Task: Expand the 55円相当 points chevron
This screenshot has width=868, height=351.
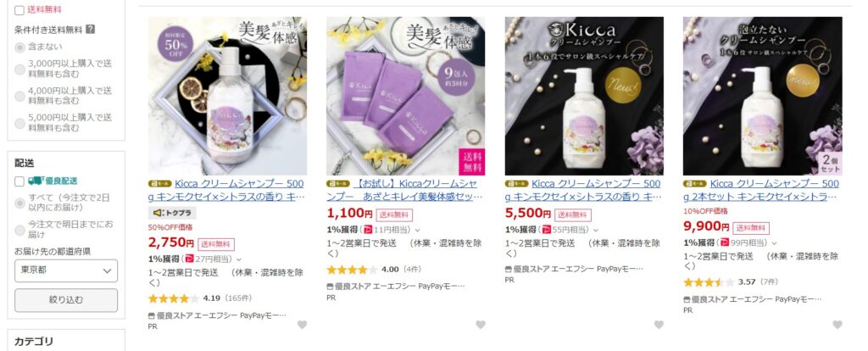Action: (x=596, y=230)
